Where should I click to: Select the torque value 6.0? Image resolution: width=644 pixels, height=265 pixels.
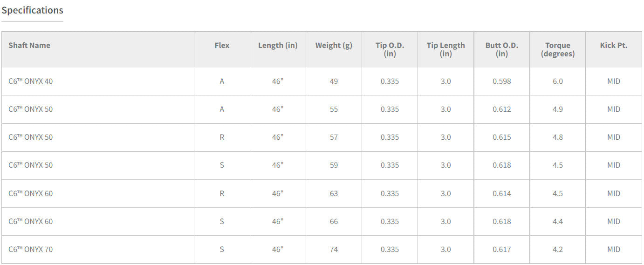pos(557,81)
